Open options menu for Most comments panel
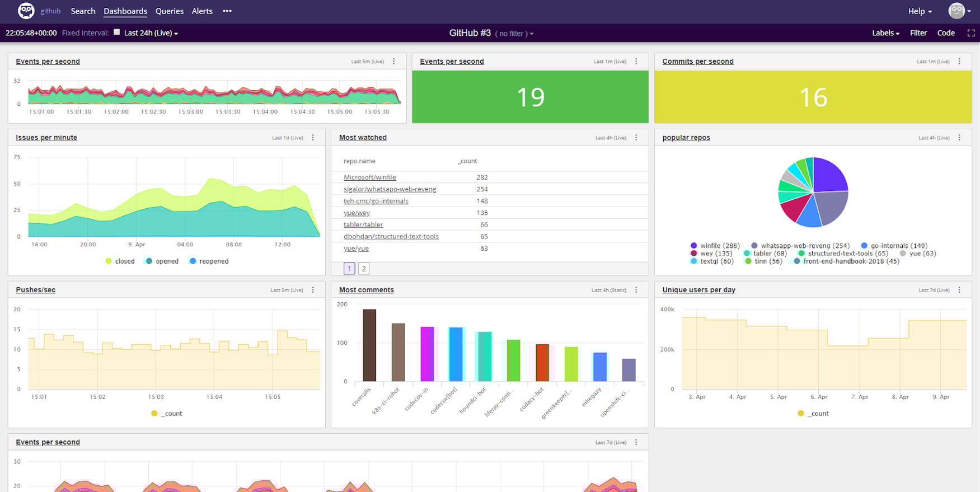Image resolution: width=980 pixels, height=492 pixels. point(636,290)
